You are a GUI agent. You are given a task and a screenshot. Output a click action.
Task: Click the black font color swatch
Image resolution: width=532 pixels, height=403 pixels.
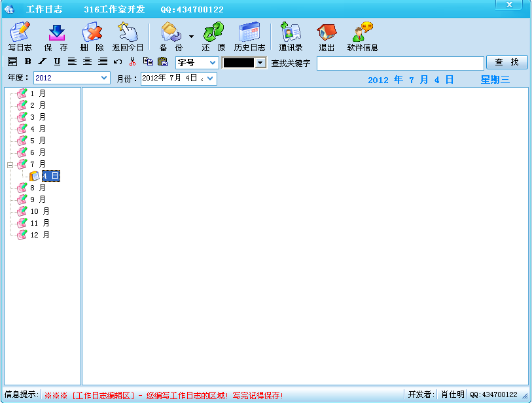click(x=239, y=63)
